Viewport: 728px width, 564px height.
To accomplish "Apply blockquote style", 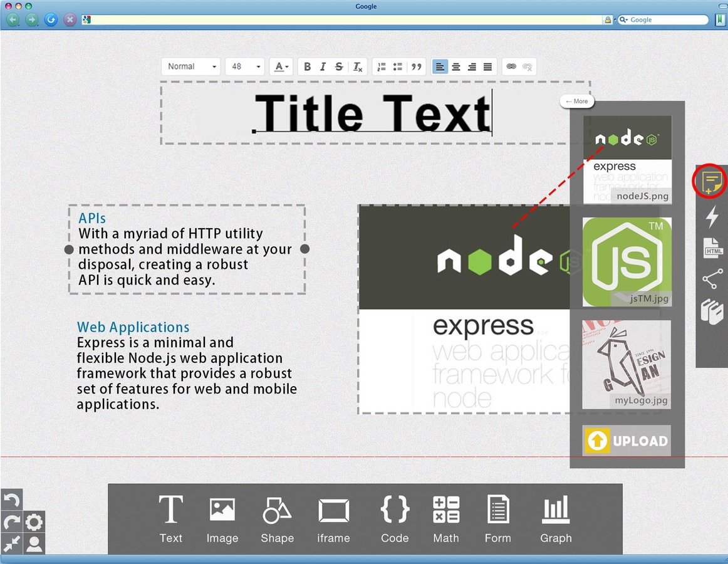I will point(417,67).
